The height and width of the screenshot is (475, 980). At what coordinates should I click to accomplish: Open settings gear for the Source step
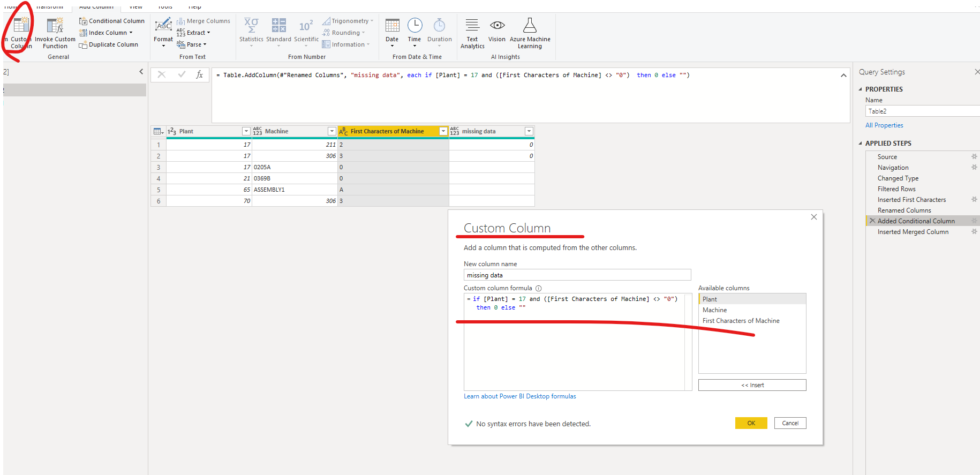pyautogui.click(x=974, y=156)
